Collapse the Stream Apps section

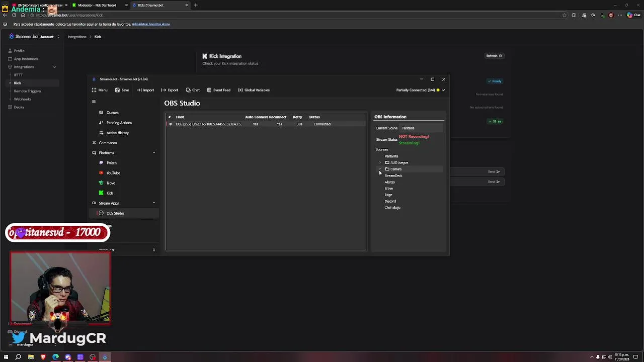point(154,203)
